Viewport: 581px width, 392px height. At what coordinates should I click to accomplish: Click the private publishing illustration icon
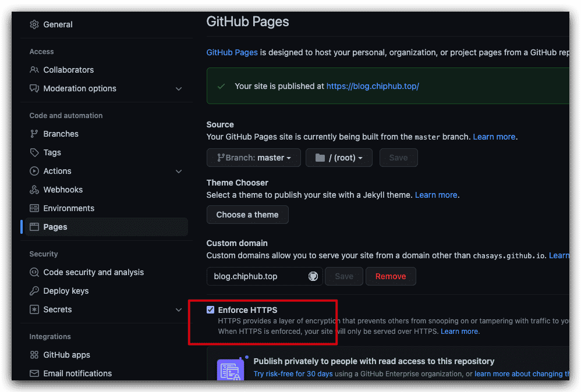[231, 369]
